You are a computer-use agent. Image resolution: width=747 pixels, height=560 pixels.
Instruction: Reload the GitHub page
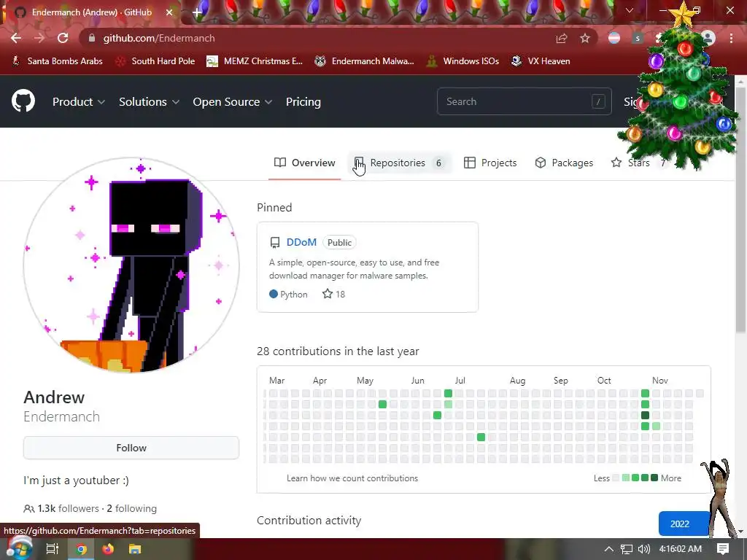(63, 38)
